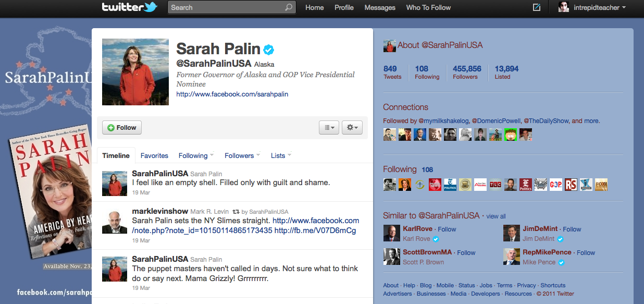Open the RS icon in Following
Image resolution: width=644 pixels, height=304 pixels.
[571, 185]
